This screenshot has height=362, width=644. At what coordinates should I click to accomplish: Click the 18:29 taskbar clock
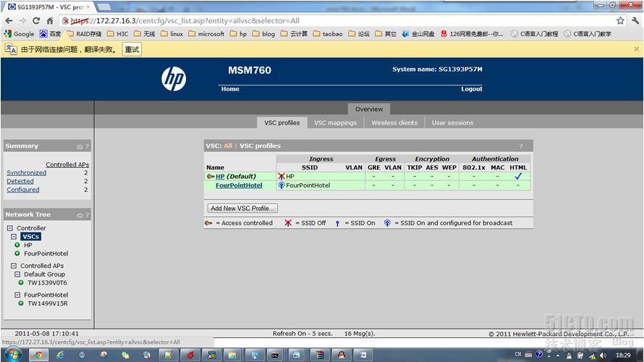point(623,355)
